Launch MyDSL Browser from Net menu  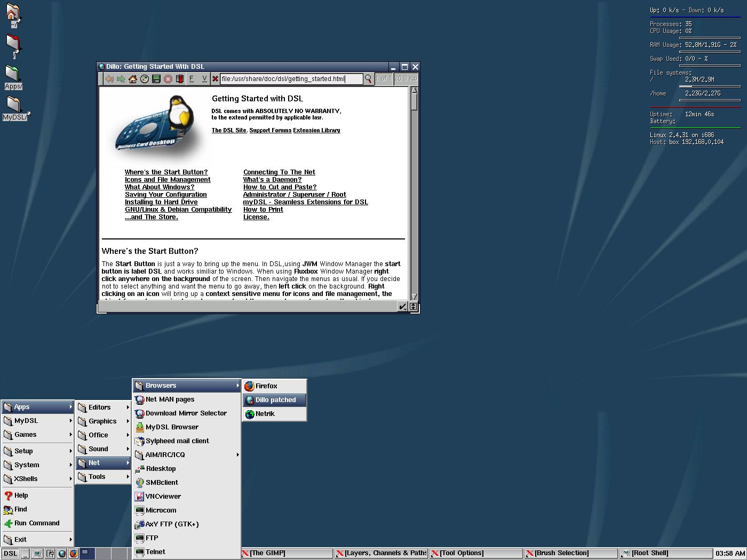pos(187,427)
